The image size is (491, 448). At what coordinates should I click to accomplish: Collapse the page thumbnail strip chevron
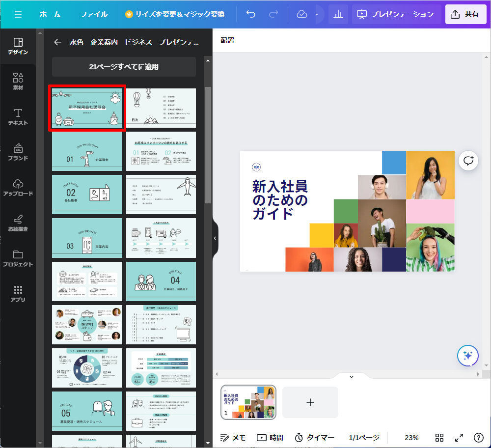tap(352, 377)
